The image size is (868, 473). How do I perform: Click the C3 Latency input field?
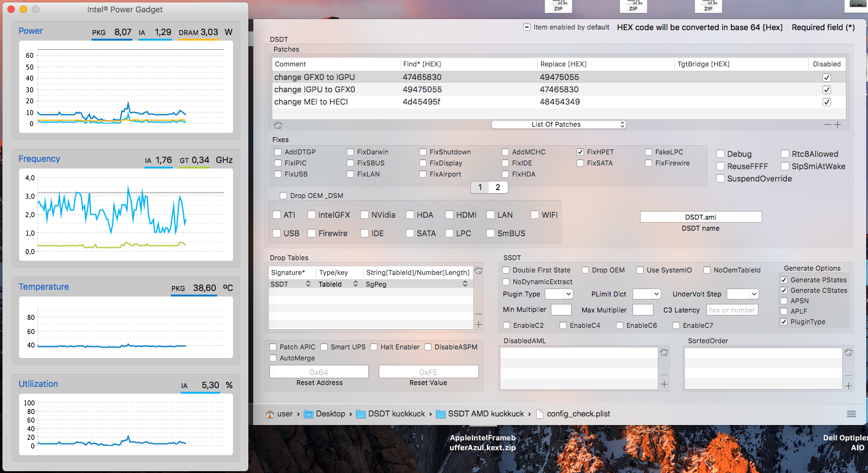[732, 310]
